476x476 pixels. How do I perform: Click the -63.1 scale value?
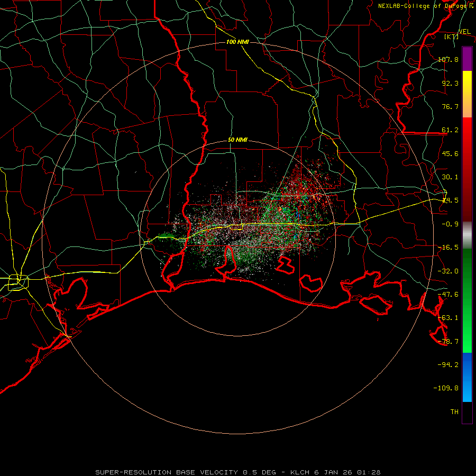click(448, 318)
